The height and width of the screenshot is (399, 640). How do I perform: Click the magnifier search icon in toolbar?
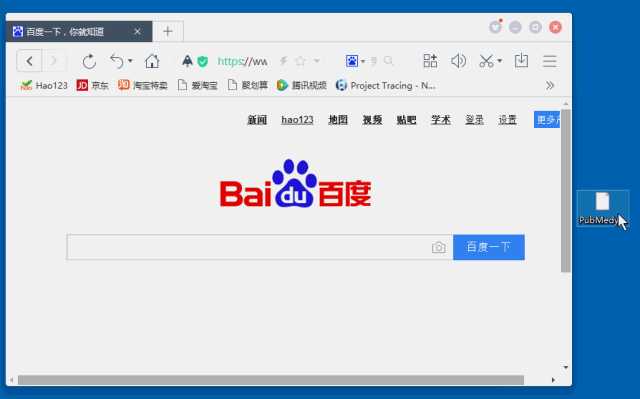click(389, 61)
